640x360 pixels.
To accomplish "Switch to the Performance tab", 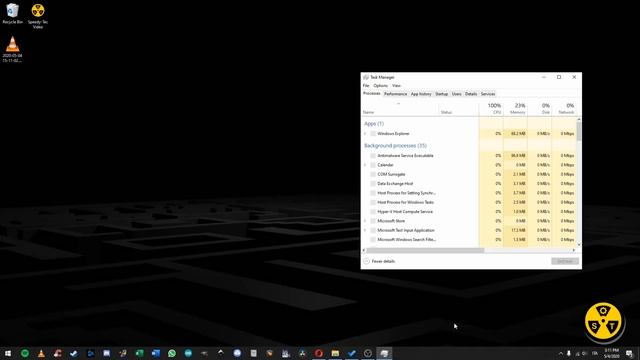I will (396, 94).
